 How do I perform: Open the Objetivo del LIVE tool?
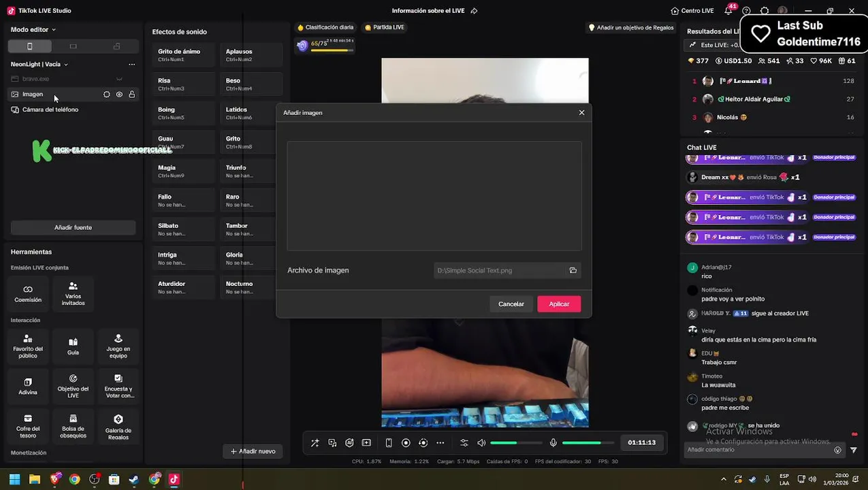click(x=73, y=387)
